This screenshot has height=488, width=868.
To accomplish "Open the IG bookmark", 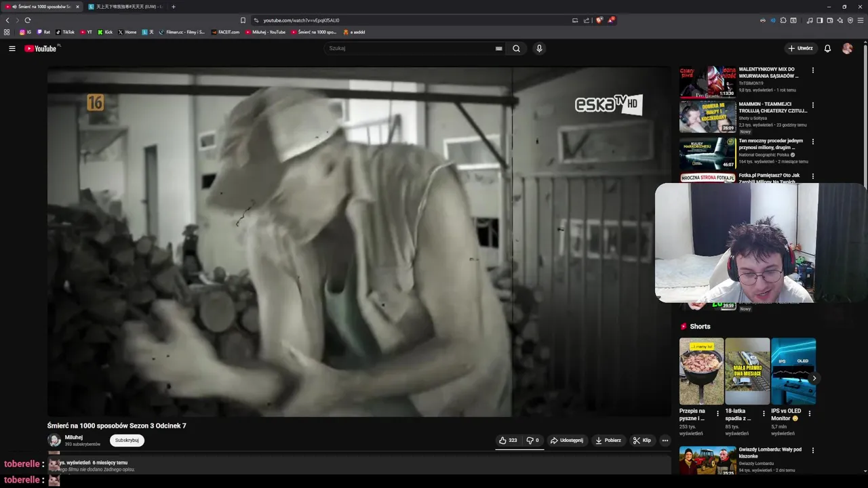I will [x=25, y=32].
